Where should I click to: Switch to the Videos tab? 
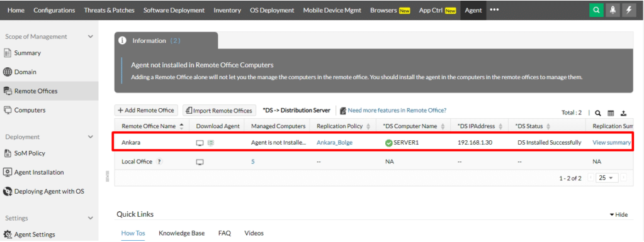[254, 233]
